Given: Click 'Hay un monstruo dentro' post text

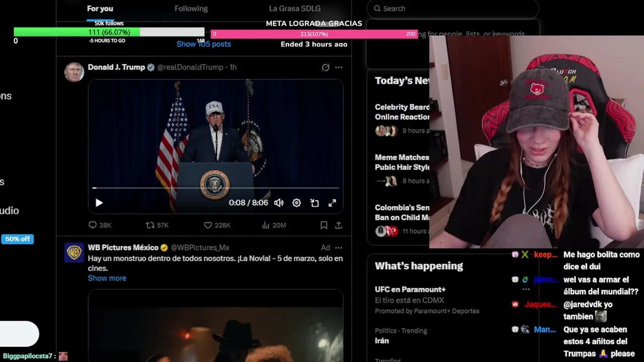Looking at the screenshot, I should [215, 263].
